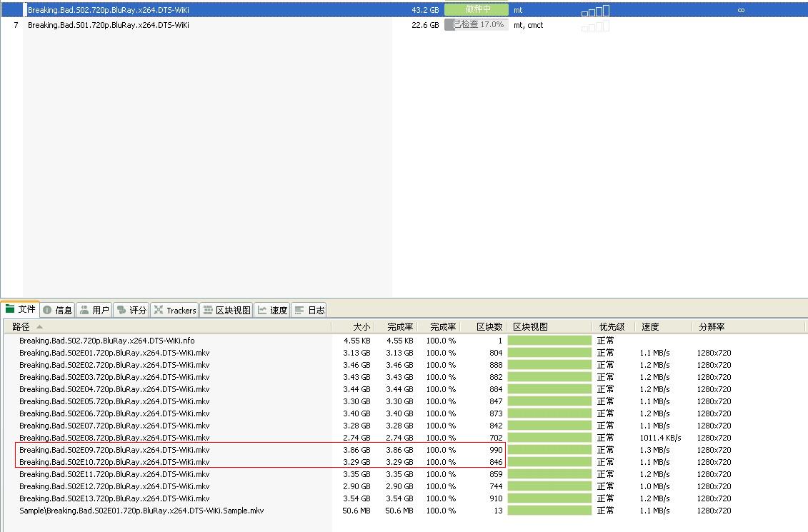This screenshot has height=532, width=808.
Task: Switch to the 信息 (Info) tab
Action: 58,310
